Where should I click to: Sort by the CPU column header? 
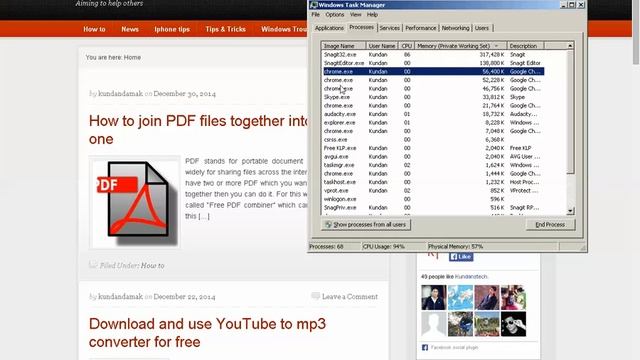click(406, 46)
